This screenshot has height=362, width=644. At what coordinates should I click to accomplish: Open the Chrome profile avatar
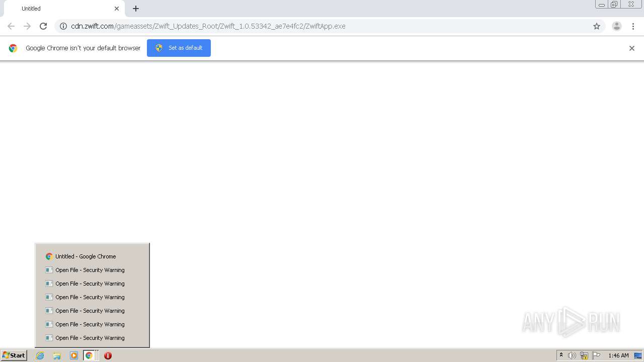[616, 26]
